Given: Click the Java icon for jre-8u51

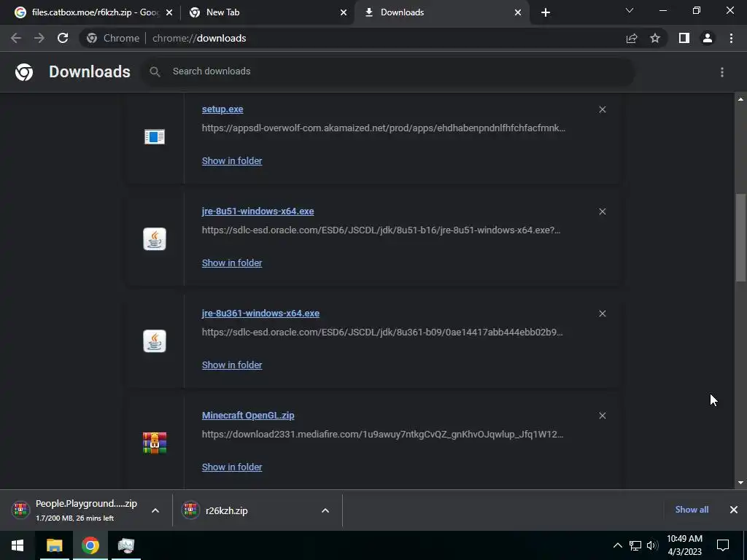Looking at the screenshot, I should click(x=155, y=238).
